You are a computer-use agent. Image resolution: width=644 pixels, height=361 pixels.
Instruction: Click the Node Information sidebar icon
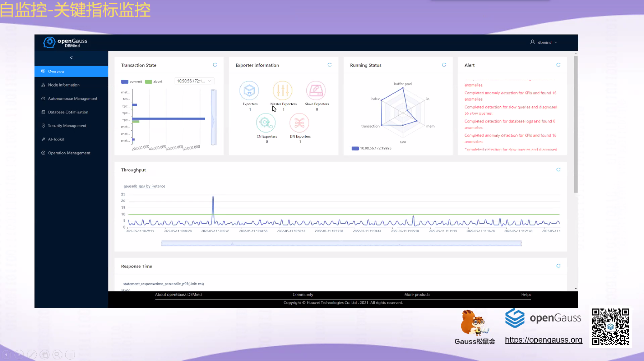(x=43, y=85)
